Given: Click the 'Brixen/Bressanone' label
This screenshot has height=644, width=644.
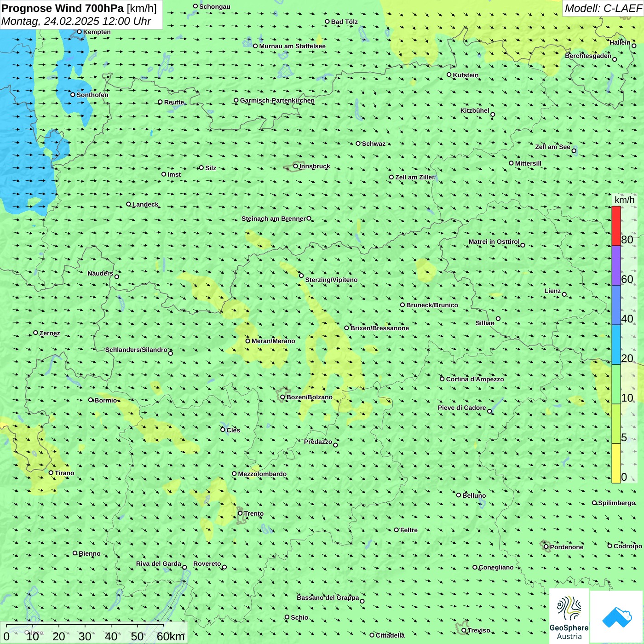Looking at the screenshot, I should (x=379, y=328).
